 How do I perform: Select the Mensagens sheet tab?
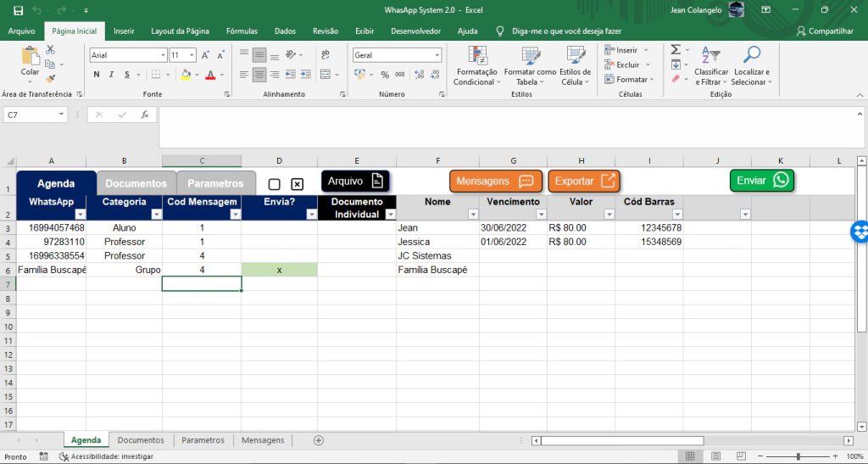click(x=263, y=440)
